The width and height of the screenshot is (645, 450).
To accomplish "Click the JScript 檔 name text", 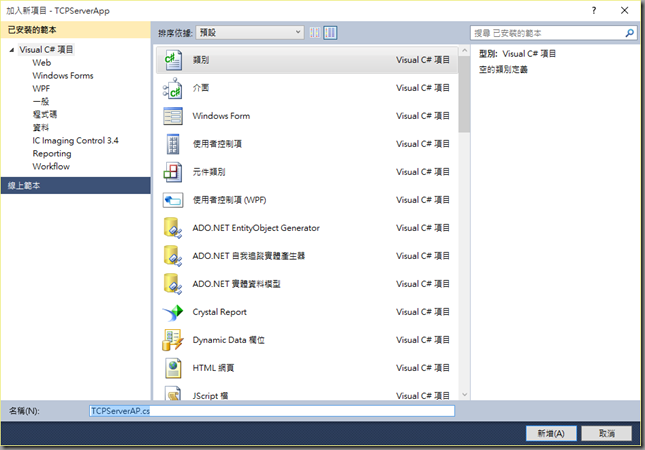I will click(x=210, y=396).
